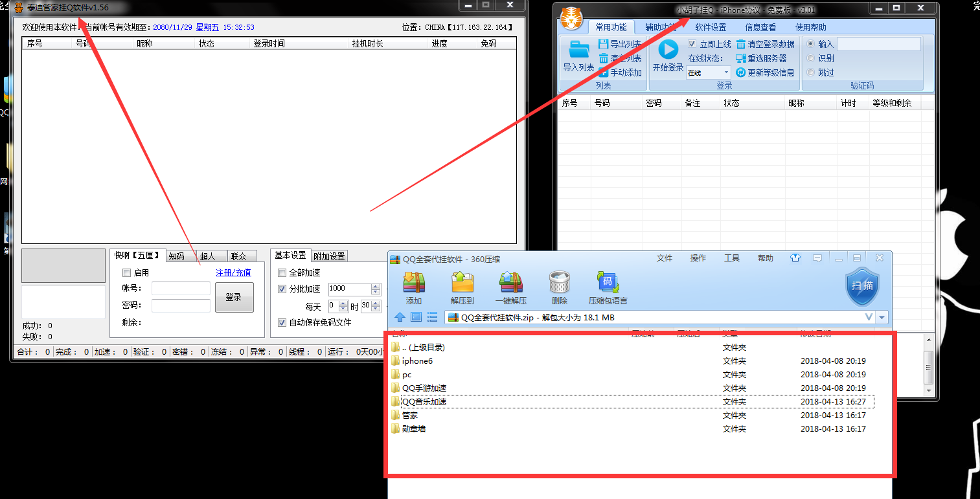The width and height of the screenshot is (980, 499).
Task: Increase the 每天 hour spinner
Action: tap(344, 303)
